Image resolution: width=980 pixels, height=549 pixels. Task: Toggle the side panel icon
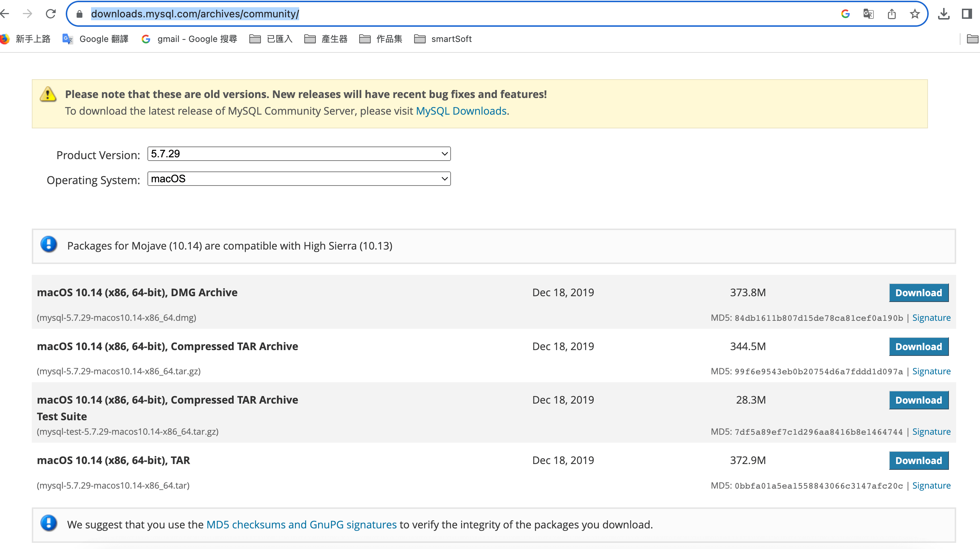[x=967, y=14]
